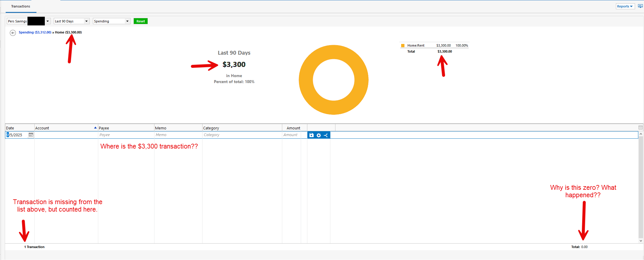
Task: Sort by the Date column header
Action: tap(20, 128)
